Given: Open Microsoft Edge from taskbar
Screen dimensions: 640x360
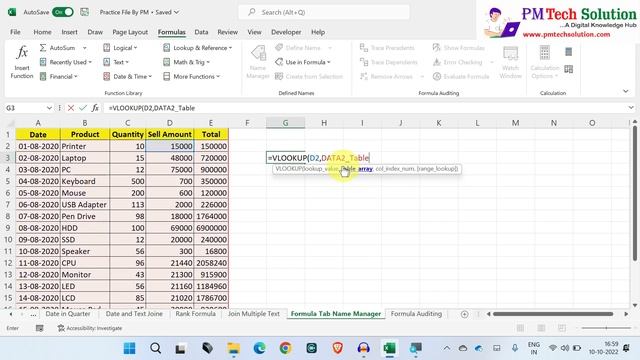Looking at the screenshot, I should click(259, 348).
